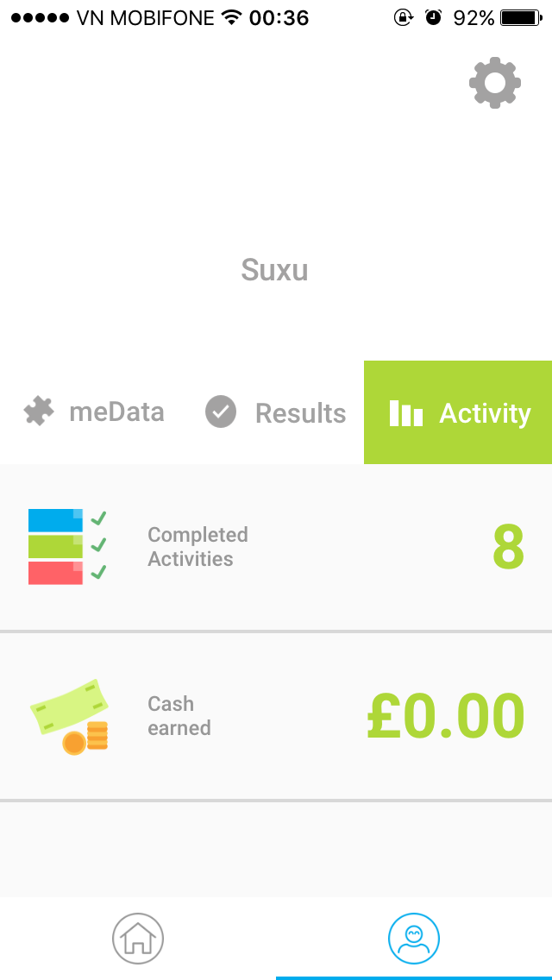Open settings with the gear icon
The height and width of the screenshot is (980, 552).
point(494,83)
